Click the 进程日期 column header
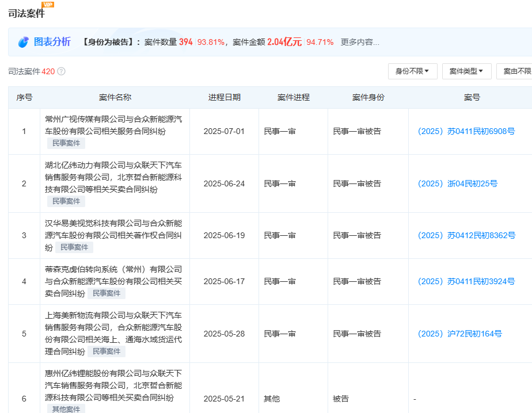The image size is (532, 413). coord(225,97)
